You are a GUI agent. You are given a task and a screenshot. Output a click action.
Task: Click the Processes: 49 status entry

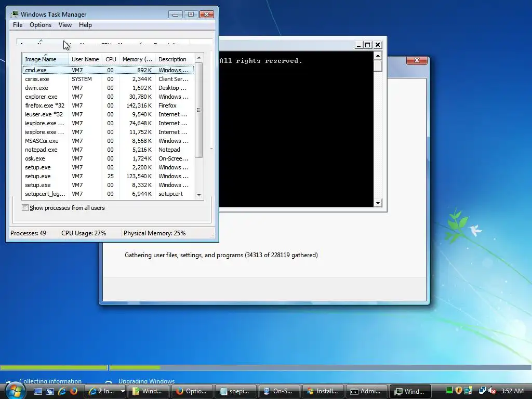pyautogui.click(x=28, y=233)
